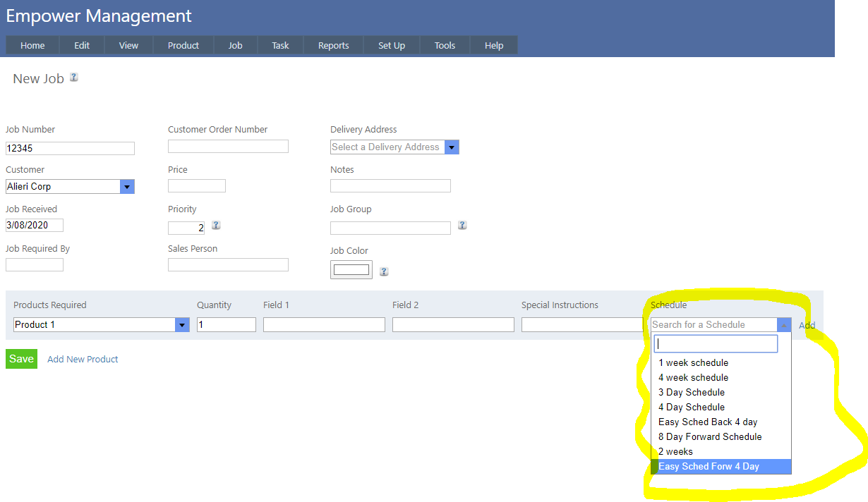This screenshot has height=502, width=868.
Task: Click the green Save button
Action: click(21, 359)
